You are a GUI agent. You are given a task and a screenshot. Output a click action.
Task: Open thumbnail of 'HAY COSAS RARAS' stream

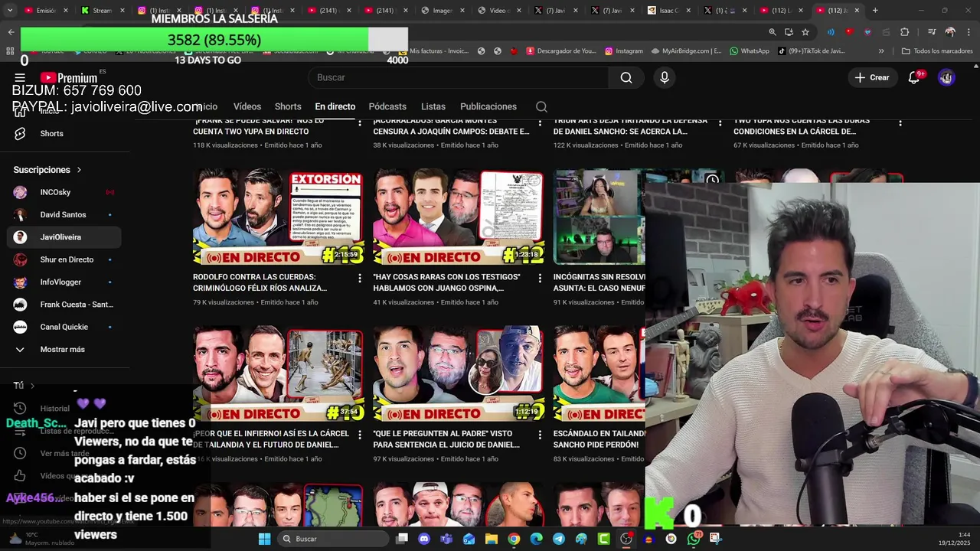459,217
